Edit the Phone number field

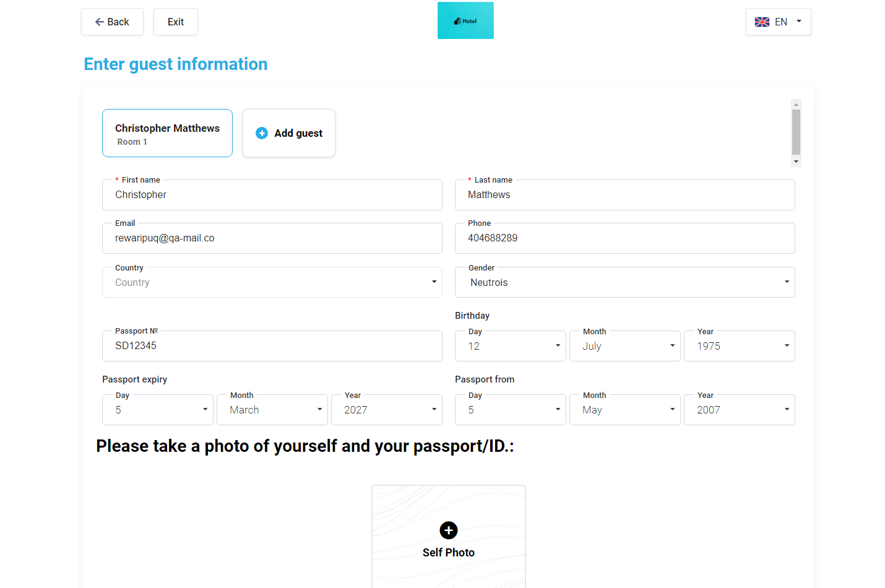[x=625, y=238]
